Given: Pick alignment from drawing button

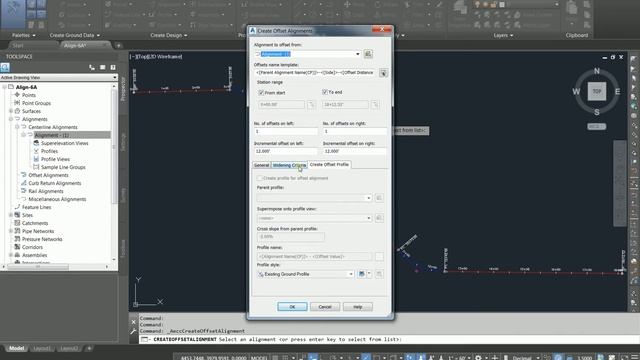Looking at the screenshot, I should pos(368,54).
